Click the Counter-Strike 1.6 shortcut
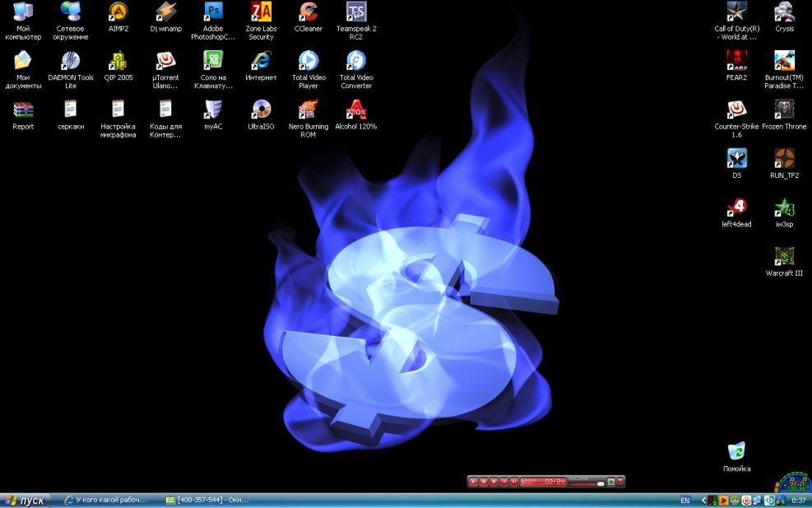Screen dimensions: 812x508 tap(736, 110)
